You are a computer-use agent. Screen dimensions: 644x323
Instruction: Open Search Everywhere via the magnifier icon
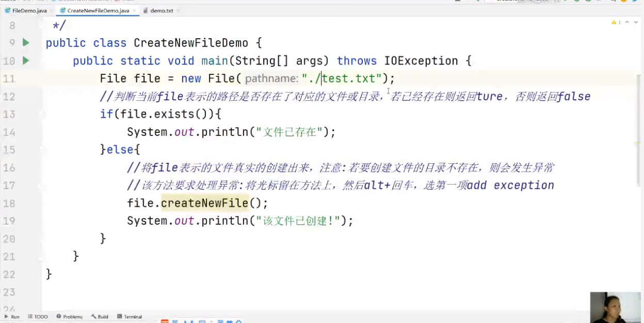613,2
